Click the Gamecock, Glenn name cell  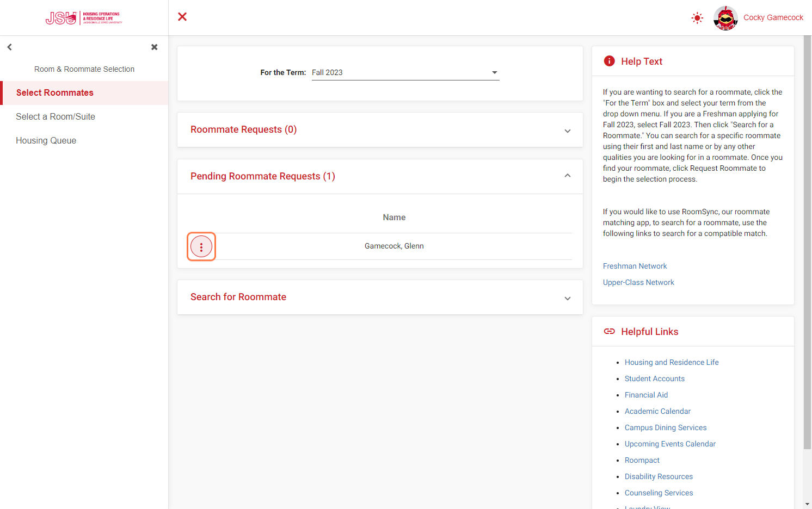(394, 246)
